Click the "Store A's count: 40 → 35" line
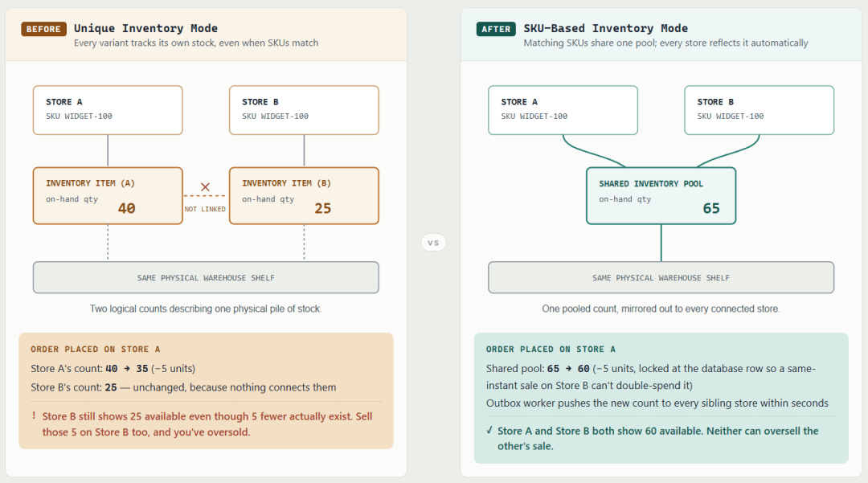Screen dimensions: 868x483 [x=113, y=368]
